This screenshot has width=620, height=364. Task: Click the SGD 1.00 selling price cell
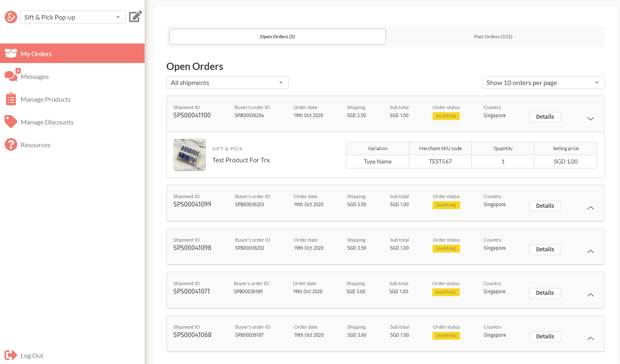(566, 161)
